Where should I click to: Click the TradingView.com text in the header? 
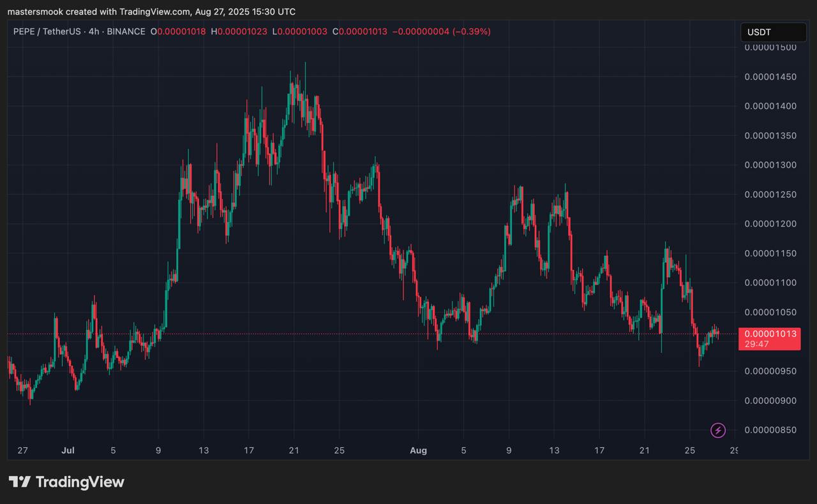click(154, 11)
